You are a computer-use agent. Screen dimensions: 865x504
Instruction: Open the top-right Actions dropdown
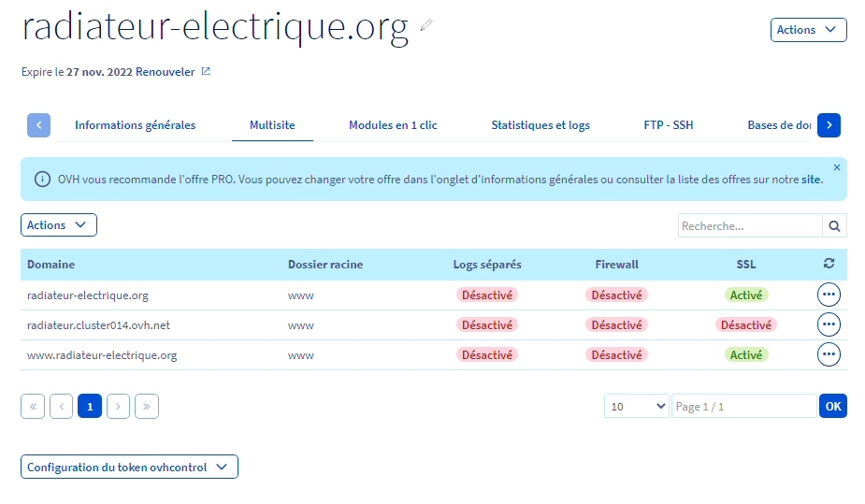(808, 30)
